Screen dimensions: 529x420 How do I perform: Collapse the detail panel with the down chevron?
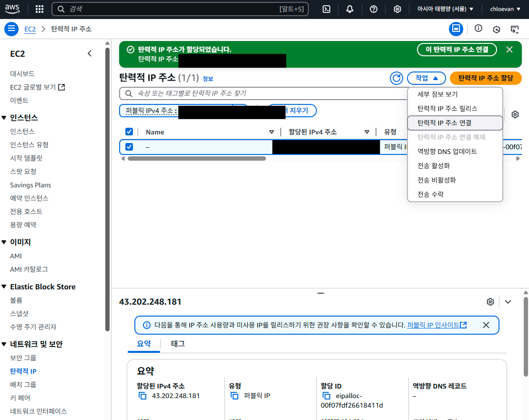point(508,302)
